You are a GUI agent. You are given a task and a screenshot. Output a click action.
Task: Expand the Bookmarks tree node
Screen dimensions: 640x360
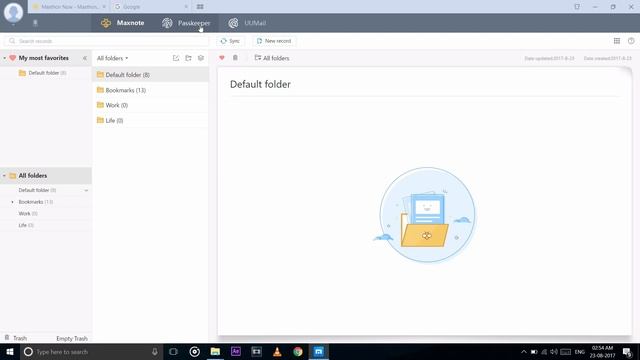(x=12, y=202)
